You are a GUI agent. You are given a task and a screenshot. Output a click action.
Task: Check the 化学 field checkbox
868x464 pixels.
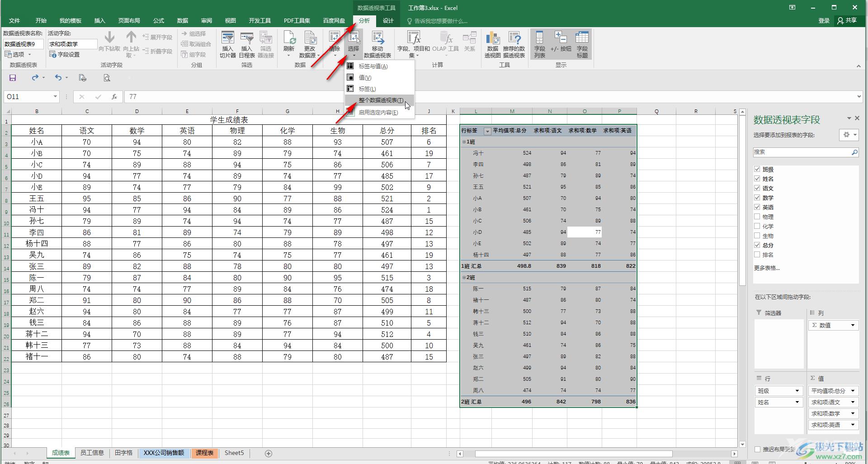point(757,226)
